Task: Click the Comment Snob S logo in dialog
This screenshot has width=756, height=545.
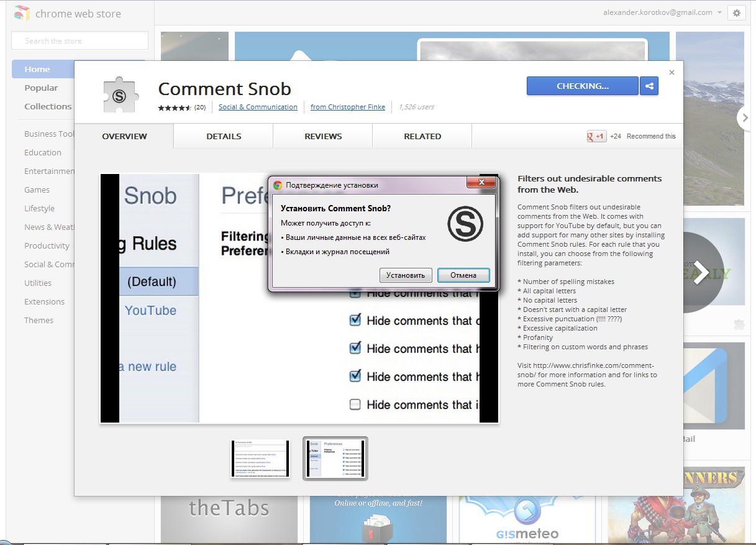Action: pyautogui.click(x=465, y=224)
